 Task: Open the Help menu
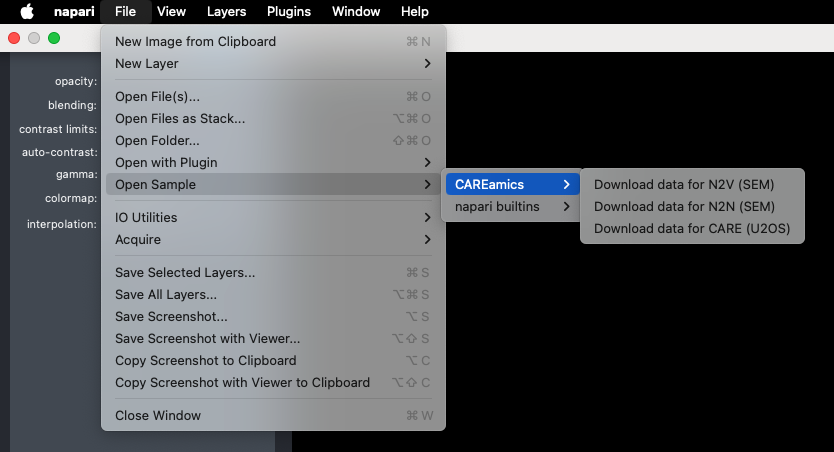point(414,12)
